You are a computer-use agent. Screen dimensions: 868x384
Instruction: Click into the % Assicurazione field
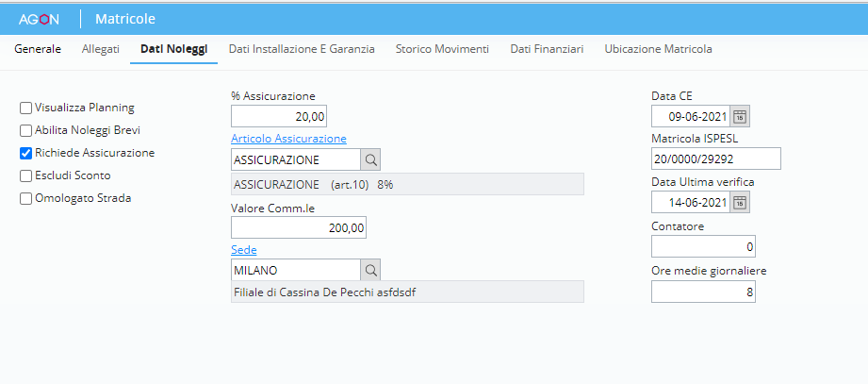[279, 116]
